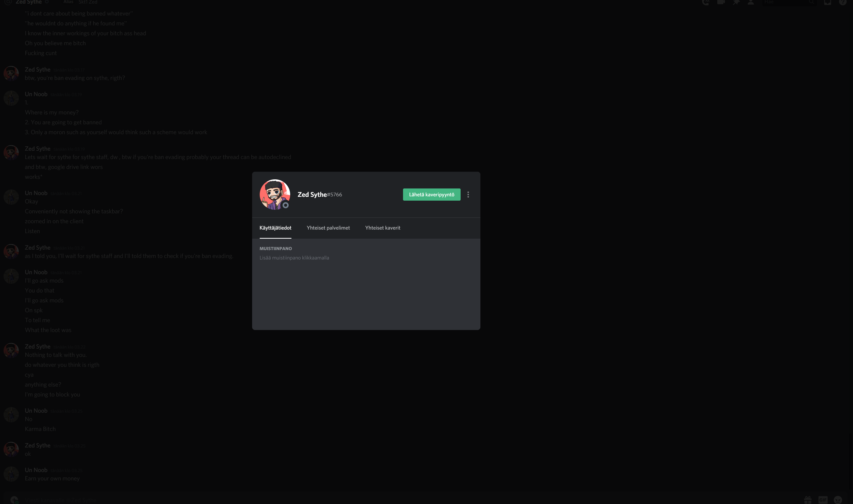Click the Muistiinpano note field to add note
The height and width of the screenshot is (504, 853).
click(294, 258)
